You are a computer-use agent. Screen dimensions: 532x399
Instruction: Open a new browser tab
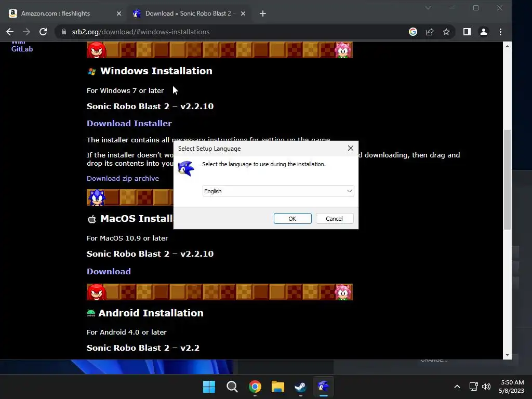(262, 14)
